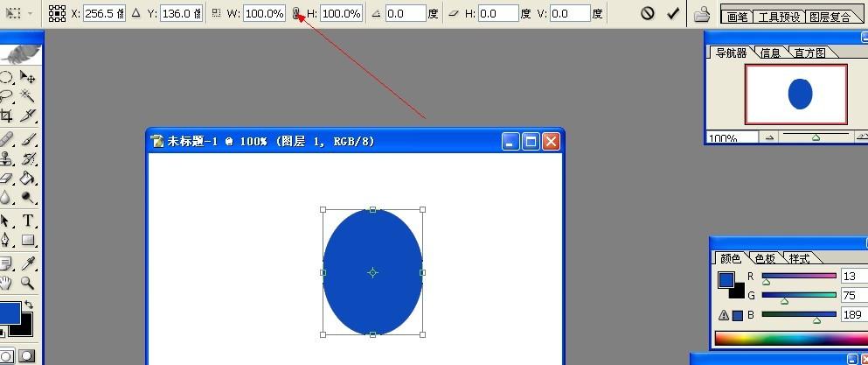868x365 pixels.
Task: Select the Crop tool
Action: pos(6,116)
